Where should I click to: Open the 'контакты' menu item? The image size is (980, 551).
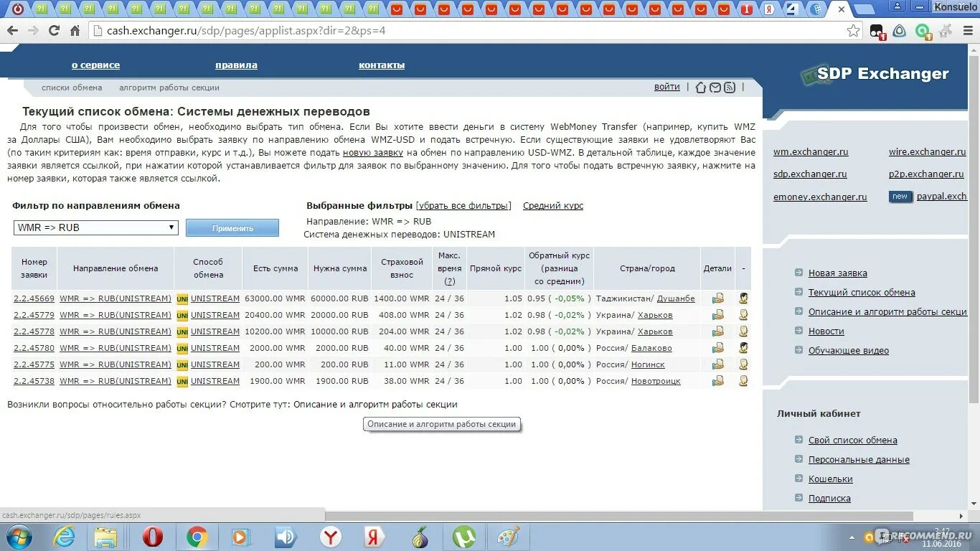click(382, 65)
